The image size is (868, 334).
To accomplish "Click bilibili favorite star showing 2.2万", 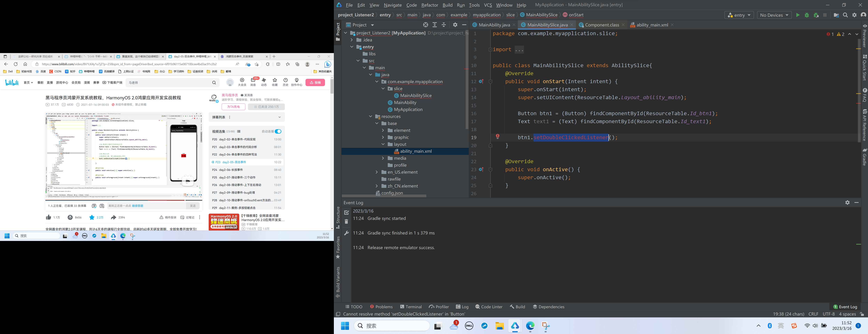I will click(92, 217).
